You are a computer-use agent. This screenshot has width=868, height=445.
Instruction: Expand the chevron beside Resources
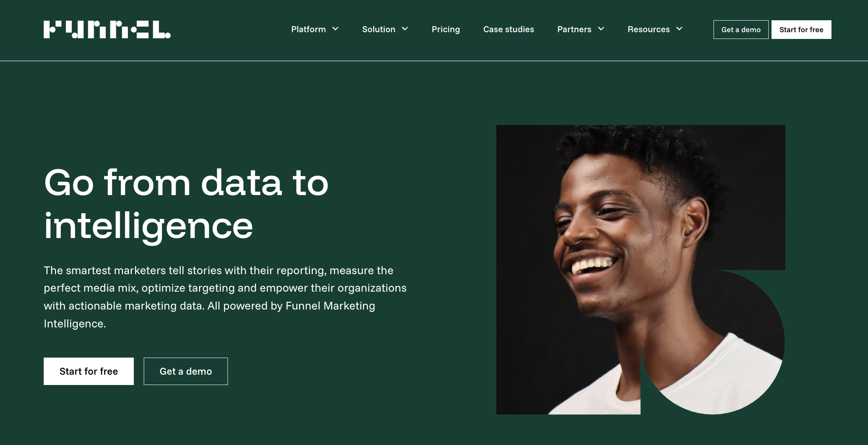679,29
